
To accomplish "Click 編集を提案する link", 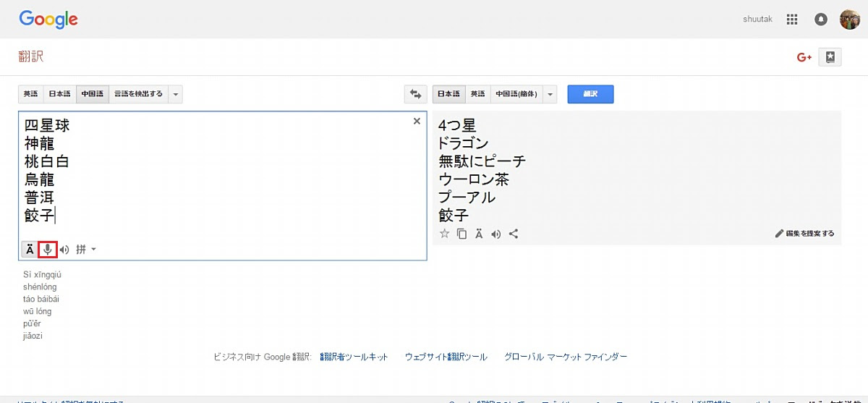I will point(805,234).
